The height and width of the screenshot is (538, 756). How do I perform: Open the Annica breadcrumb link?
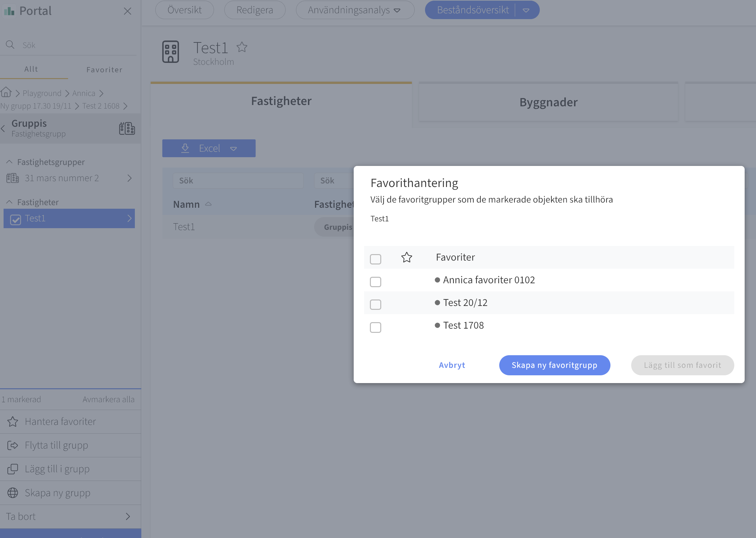pos(84,93)
